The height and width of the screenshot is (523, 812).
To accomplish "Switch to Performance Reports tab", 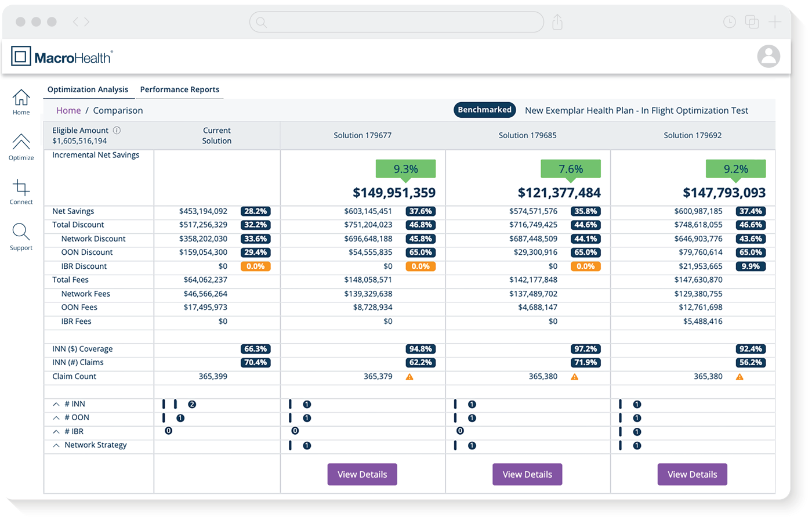I will coord(180,89).
